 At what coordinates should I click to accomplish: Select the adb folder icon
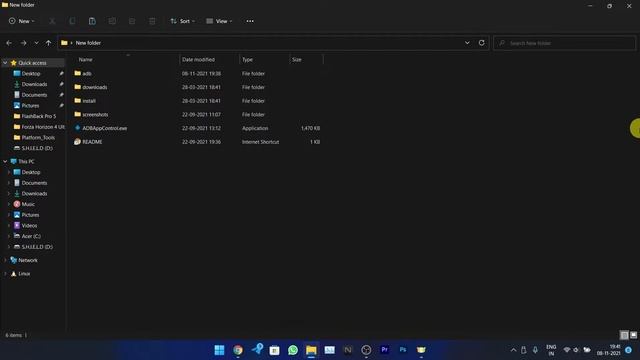tap(78, 73)
